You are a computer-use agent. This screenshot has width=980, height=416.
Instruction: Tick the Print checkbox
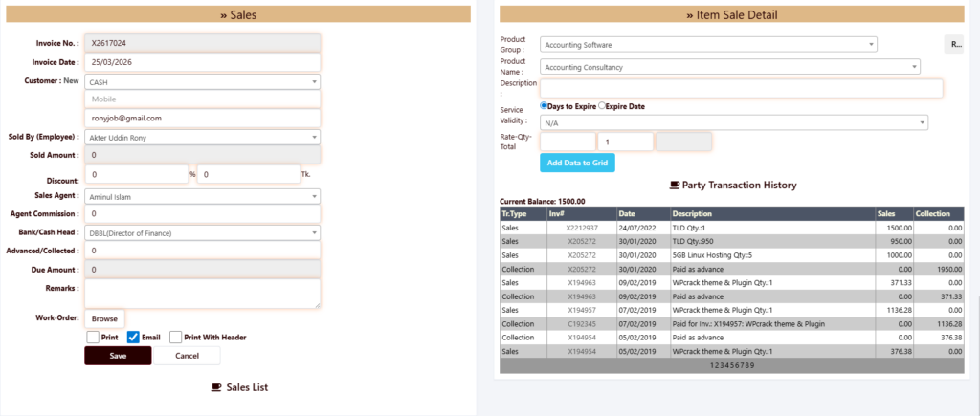tap(93, 337)
